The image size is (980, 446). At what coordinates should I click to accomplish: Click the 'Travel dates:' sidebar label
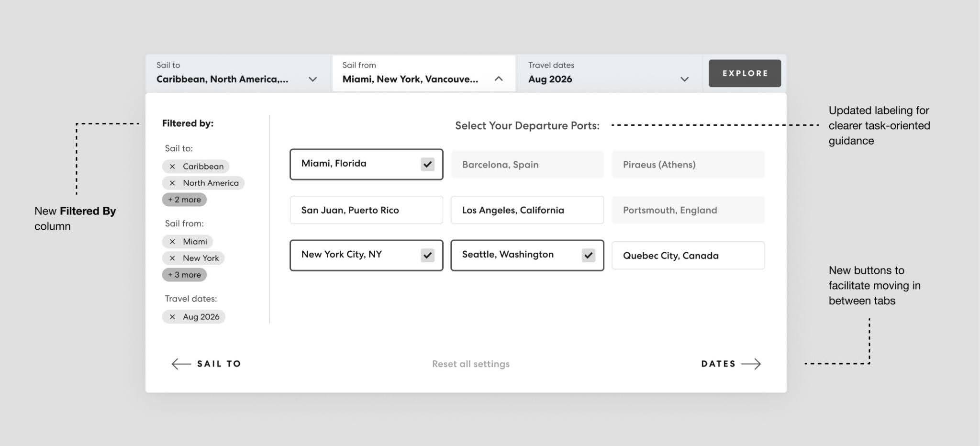coord(191,299)
